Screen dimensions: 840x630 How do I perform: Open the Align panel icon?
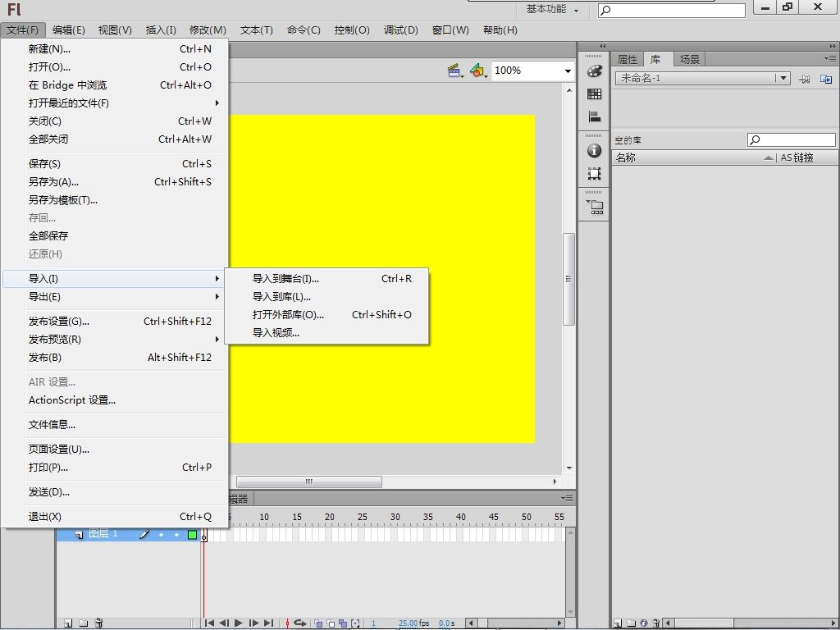click(595, 116)
